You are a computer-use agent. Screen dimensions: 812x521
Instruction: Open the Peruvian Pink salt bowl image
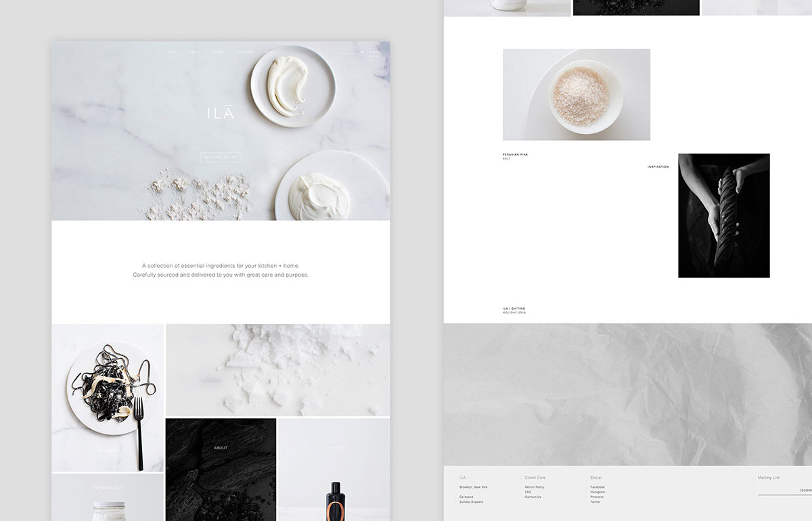point(577,95)
